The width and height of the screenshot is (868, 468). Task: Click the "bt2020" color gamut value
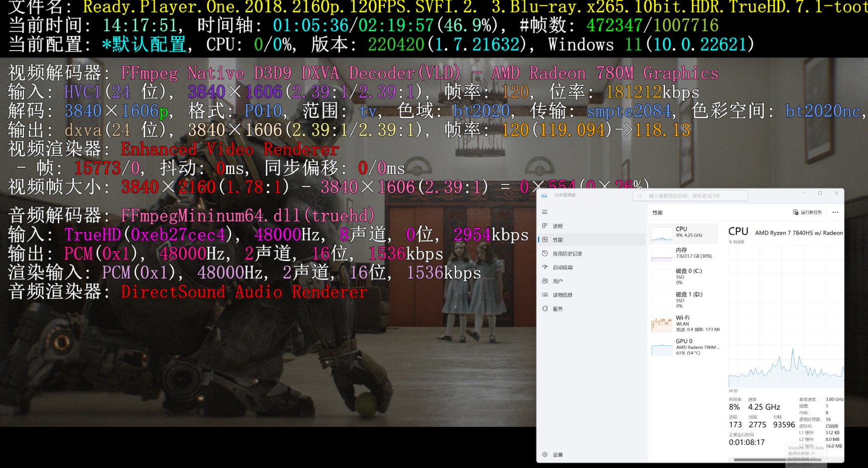[482, 111]
